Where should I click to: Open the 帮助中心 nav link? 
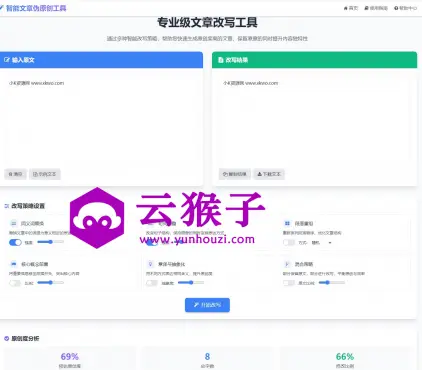405,8
